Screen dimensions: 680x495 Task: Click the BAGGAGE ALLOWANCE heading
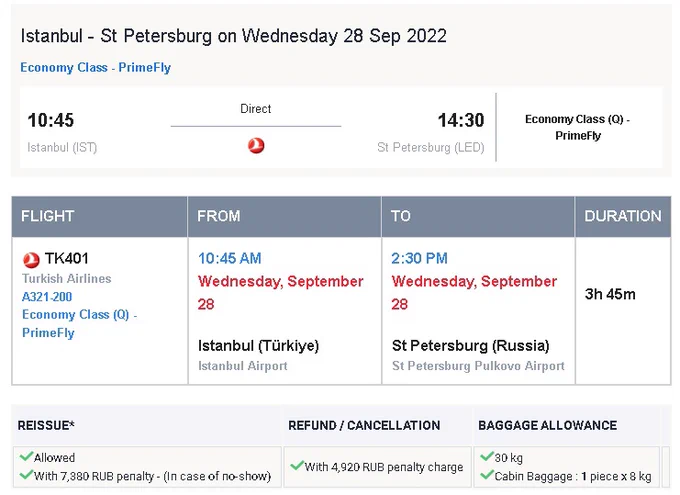click(547, 425)
